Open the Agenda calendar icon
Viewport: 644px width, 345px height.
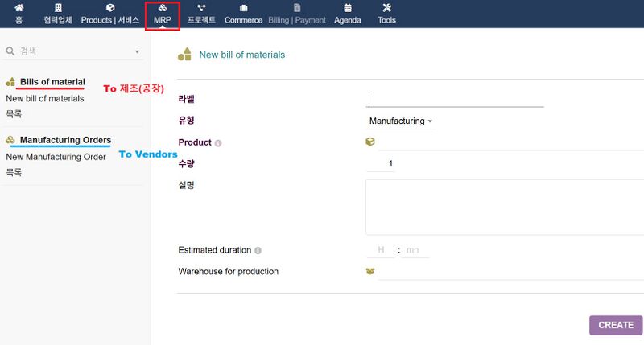click(348, 8)
